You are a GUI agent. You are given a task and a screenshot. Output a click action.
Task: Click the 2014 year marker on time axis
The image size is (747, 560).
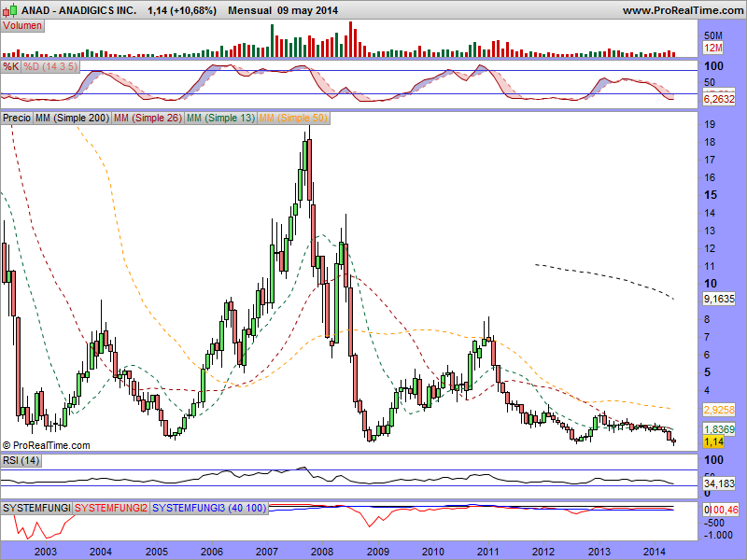(x=654, y=552)
